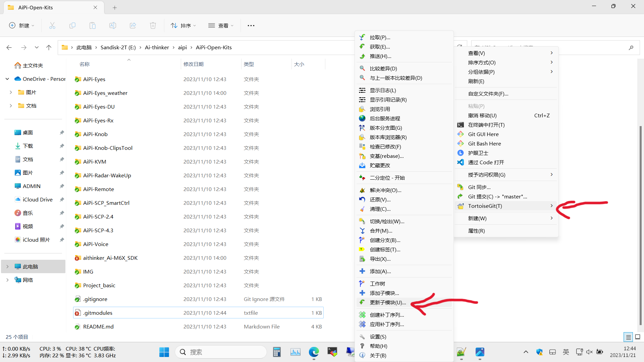Click Git 同步... entry
The image size is (644, 362).
click(506, 187)
